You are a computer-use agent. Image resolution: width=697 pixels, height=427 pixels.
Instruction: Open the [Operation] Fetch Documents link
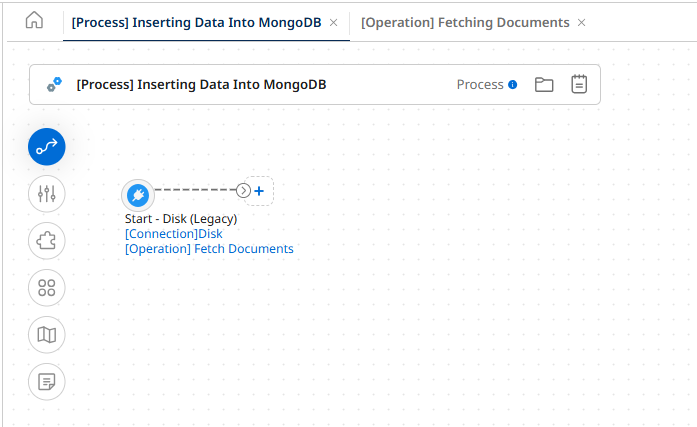click(209, 248)
